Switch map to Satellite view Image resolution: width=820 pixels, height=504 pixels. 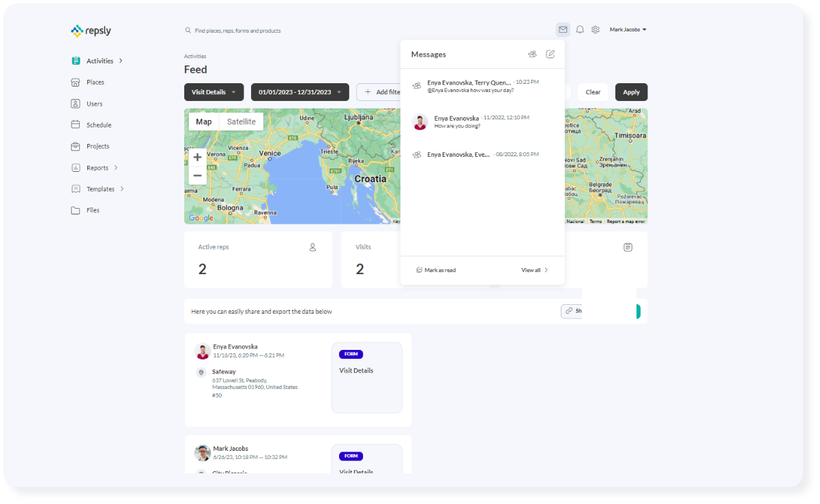pyautogui.click(x=241, y=121)
